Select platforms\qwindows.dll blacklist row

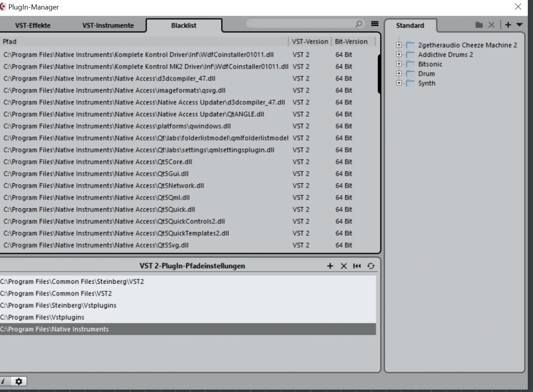click(x=188, y=126)
